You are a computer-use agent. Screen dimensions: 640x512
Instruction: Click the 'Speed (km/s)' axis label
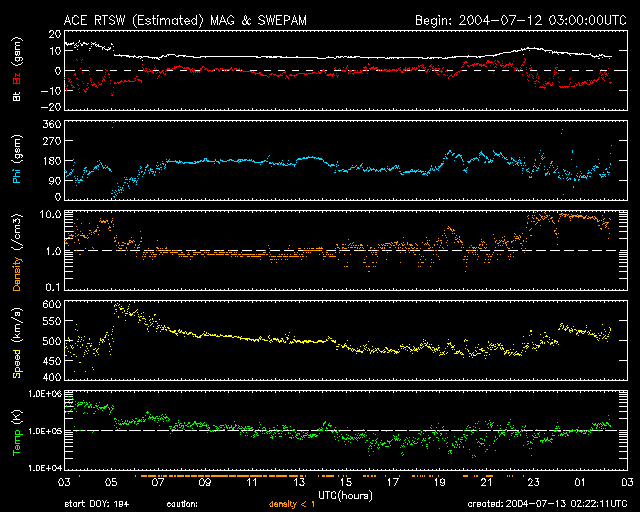[x=17, y=343]
